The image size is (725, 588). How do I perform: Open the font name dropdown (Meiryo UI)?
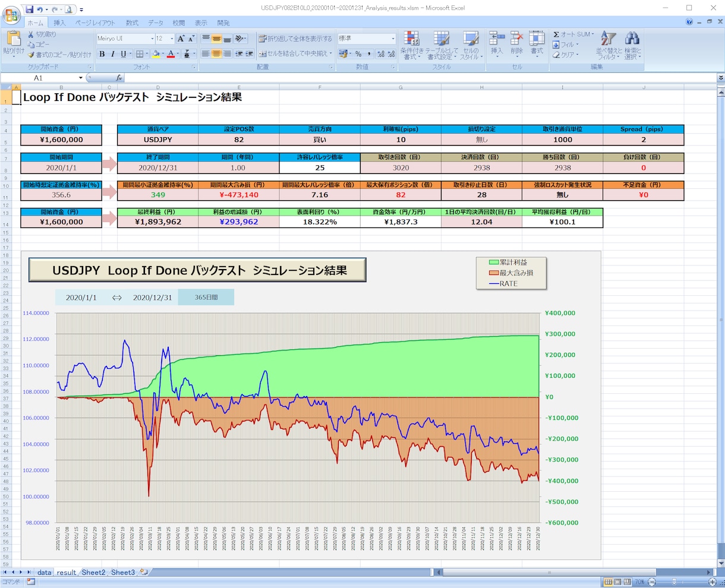(x=151, y=39)
